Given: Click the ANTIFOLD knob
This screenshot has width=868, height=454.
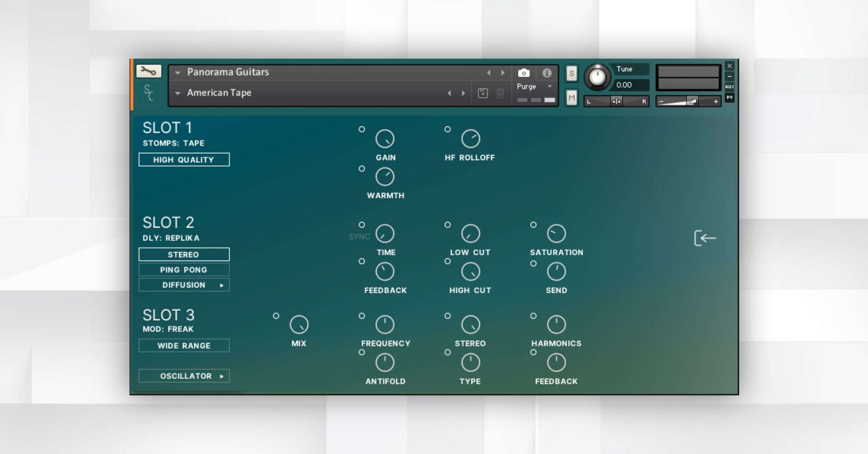Looking at the screenshot, I should tap(385, 362).
